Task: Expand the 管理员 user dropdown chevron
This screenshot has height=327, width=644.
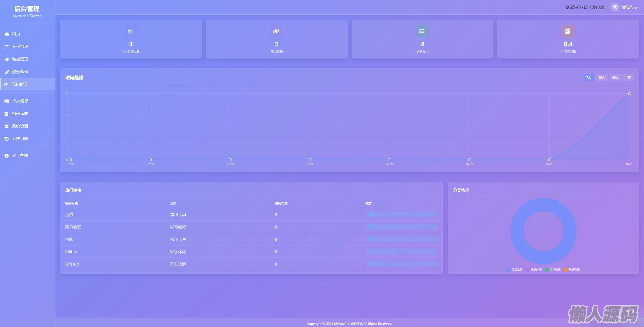Action: [x=636, y=8]
